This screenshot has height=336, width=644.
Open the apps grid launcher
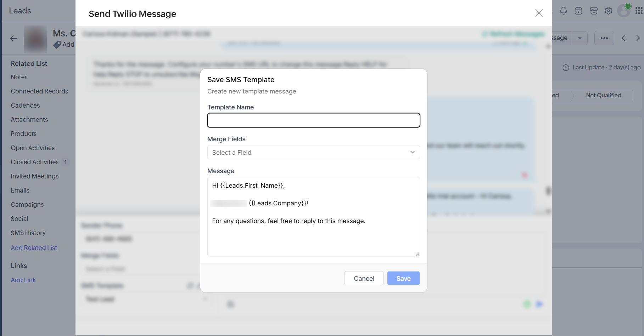click(x=639, y=11)
